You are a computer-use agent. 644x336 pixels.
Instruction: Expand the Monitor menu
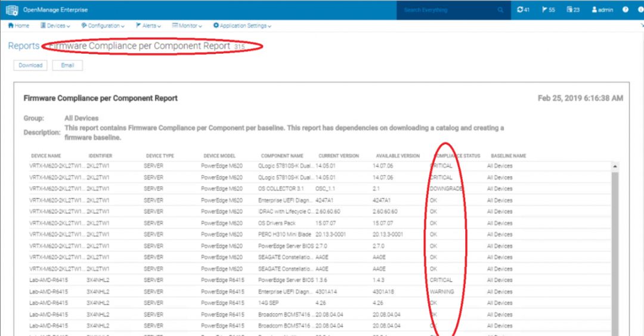(187, 26)
